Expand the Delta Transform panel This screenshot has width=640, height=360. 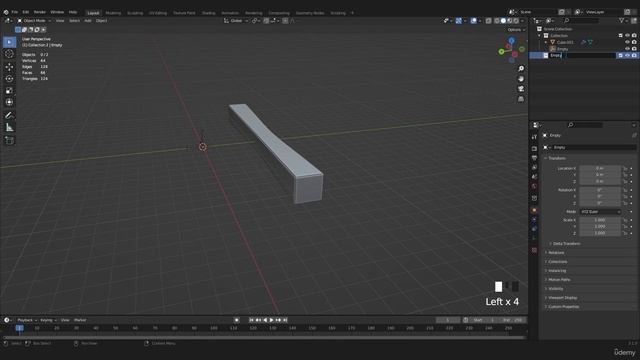(567, 244)
